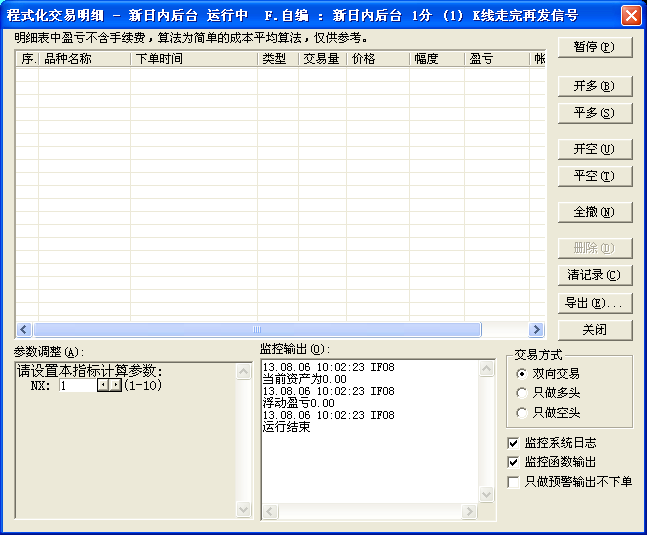The height and width of the screenshot is (535, 647).
Task: Click the 平多(S) close long button
Action: coord(595,113)
